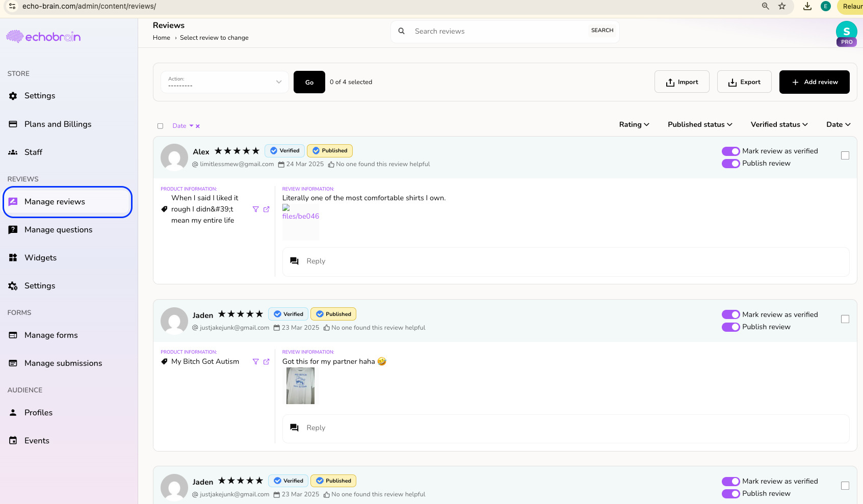This screenshot has height=504, width=863.
Task: Click the browser address bar URL
Action: coord(89,6)
